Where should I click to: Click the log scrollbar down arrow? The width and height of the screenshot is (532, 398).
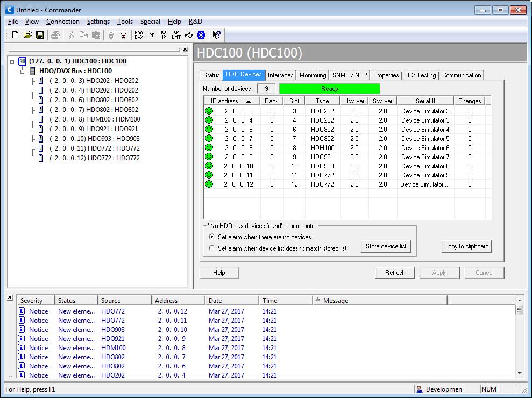520,373
